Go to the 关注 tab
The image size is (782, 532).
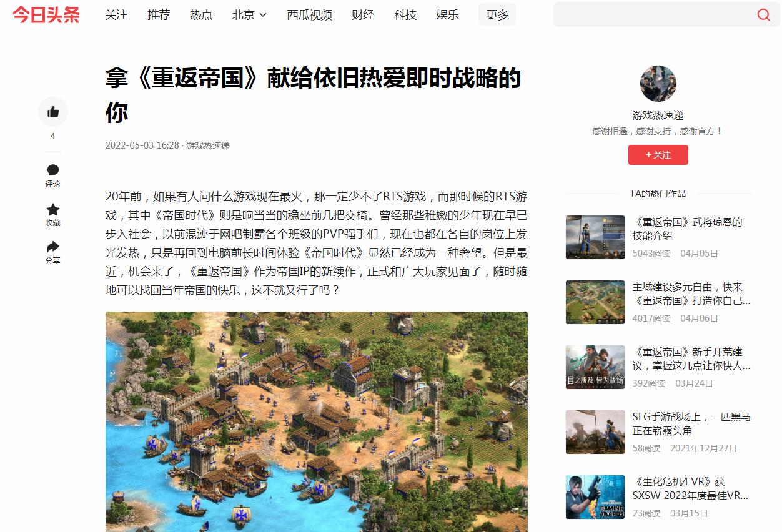tap(116, 14)
